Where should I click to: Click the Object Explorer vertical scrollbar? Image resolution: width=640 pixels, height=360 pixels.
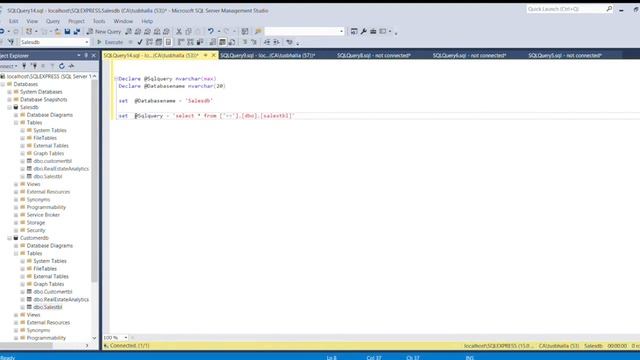click(x=94, y=180)
